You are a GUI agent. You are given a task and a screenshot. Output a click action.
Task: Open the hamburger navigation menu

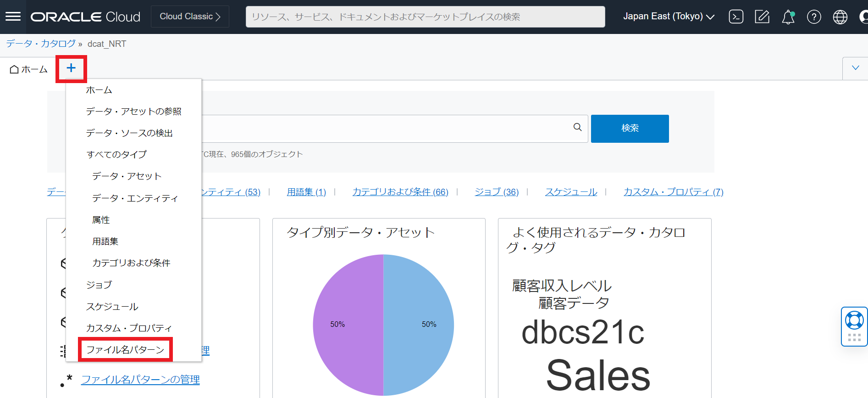coord(13,17)
